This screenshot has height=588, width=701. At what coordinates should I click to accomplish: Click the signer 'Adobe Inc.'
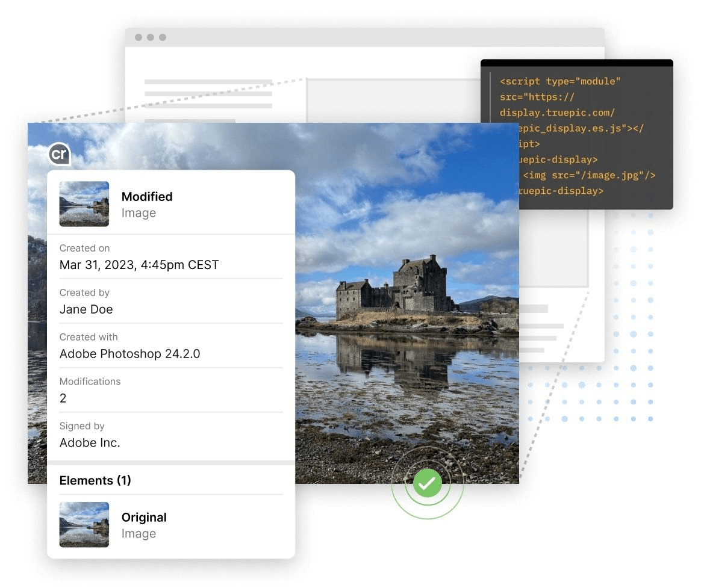coord(90,443)
